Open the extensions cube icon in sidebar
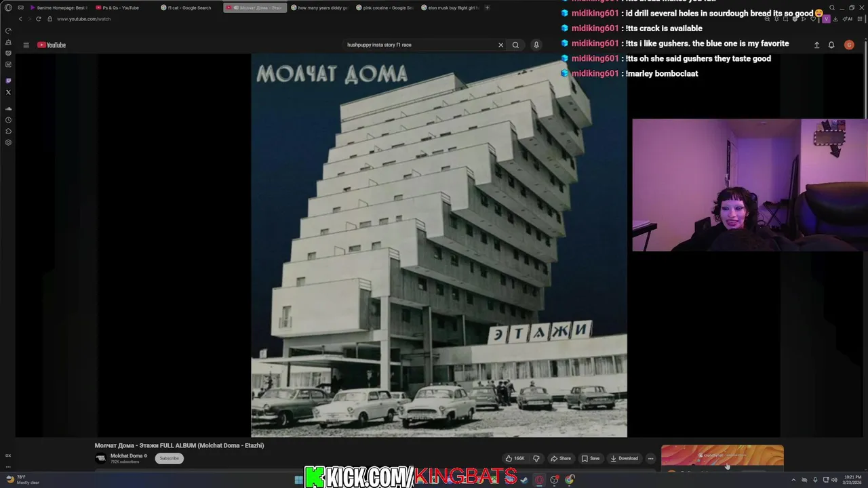 coord(8,131)
